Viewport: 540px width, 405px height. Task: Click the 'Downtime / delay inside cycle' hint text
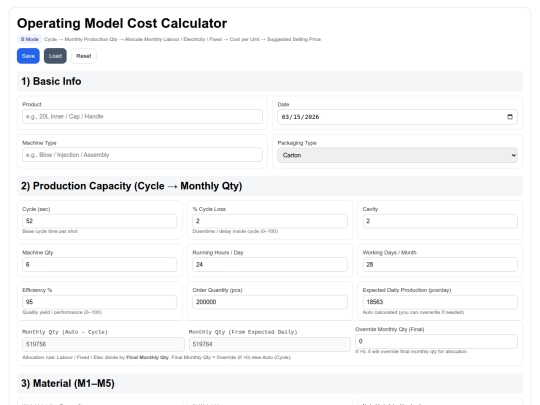point(235,231)
